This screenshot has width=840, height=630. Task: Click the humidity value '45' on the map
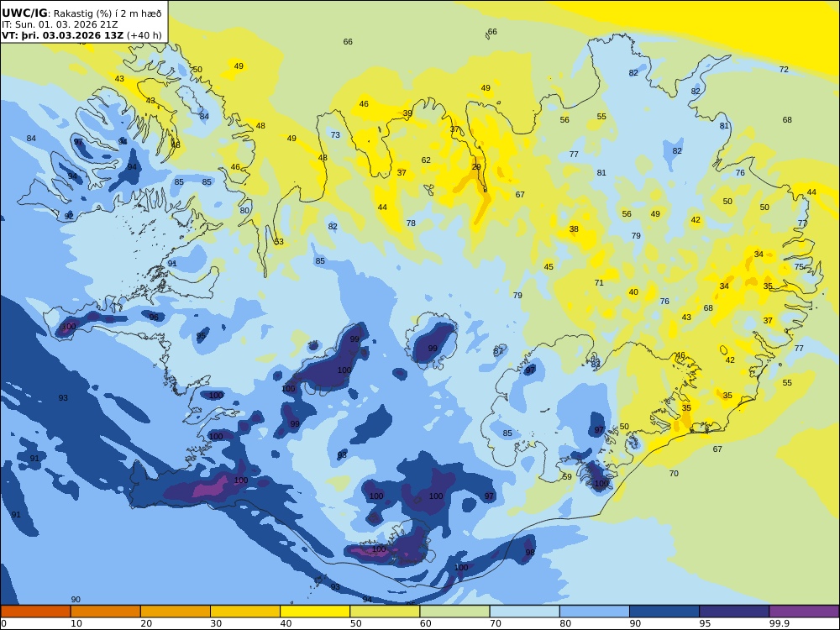549,267
